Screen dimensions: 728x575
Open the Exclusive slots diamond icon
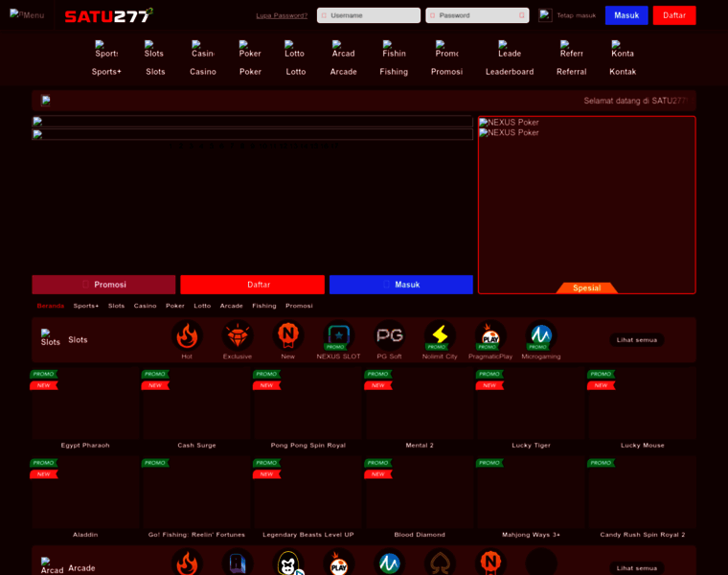tap(238, 335)
